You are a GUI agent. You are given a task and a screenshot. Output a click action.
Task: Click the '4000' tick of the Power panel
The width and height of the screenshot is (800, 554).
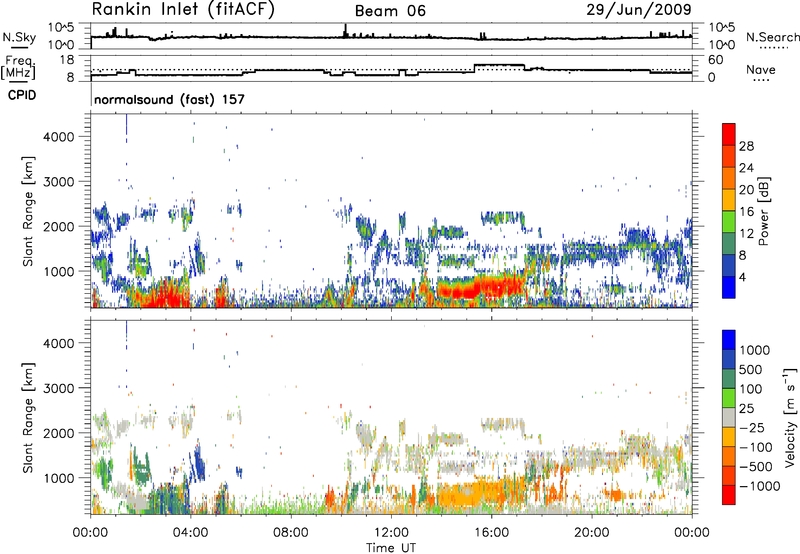tap(59, 137)
